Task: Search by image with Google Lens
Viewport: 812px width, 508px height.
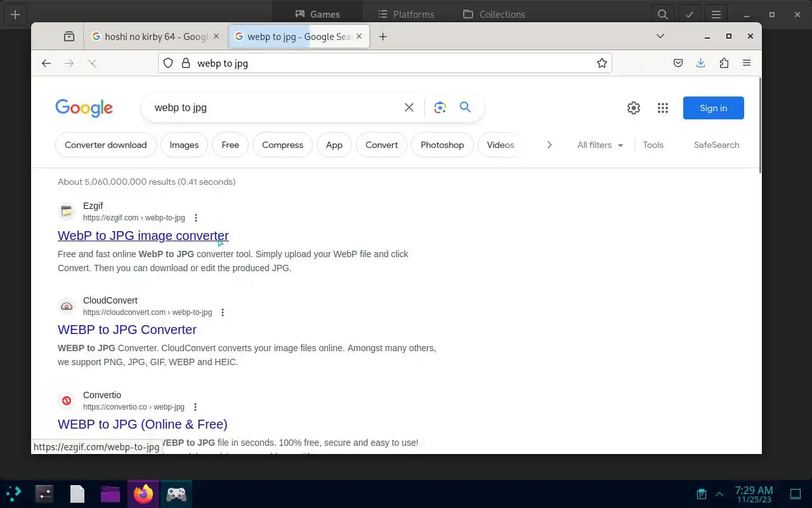Action: [x=440, y=107]
